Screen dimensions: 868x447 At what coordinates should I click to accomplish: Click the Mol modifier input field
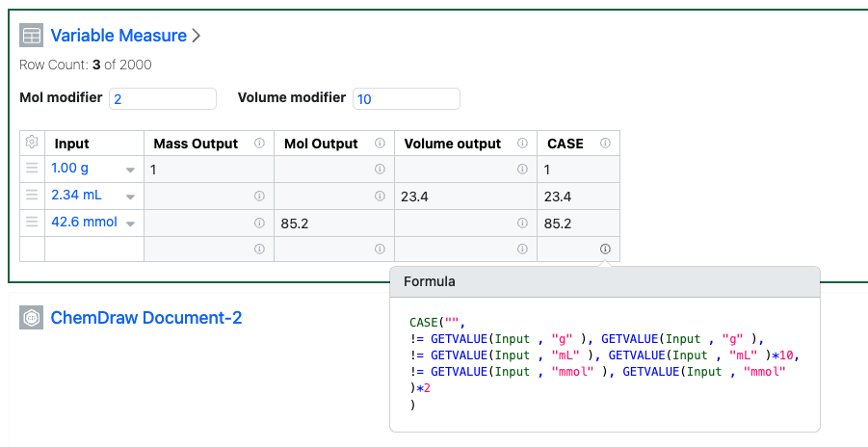tap(164, 98)
